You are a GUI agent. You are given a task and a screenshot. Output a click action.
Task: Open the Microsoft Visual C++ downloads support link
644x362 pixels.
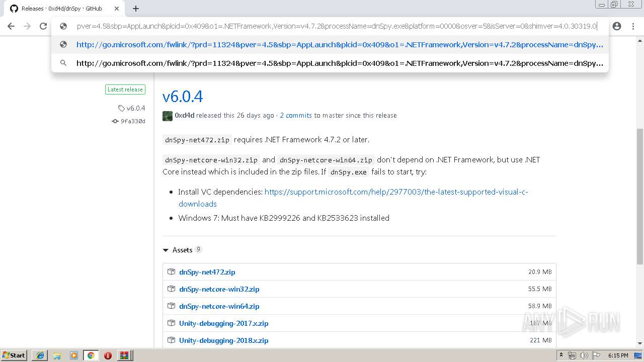click(x=353, y=198)
